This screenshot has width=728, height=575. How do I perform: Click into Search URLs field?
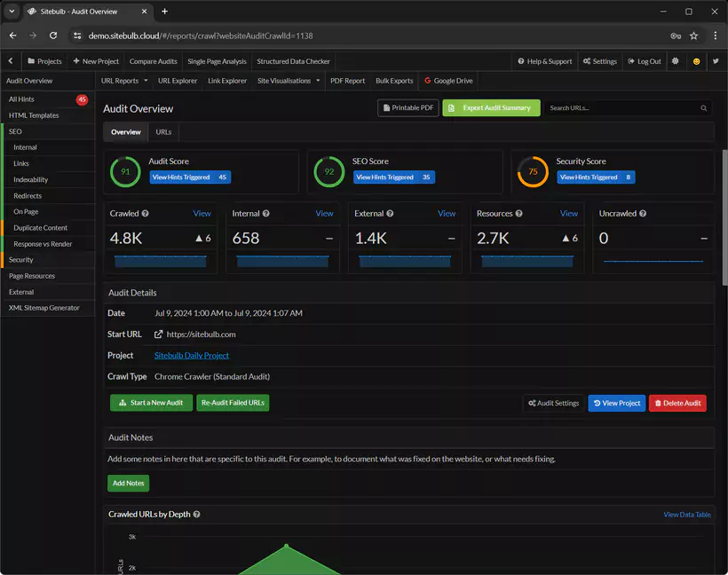[629, 108]
